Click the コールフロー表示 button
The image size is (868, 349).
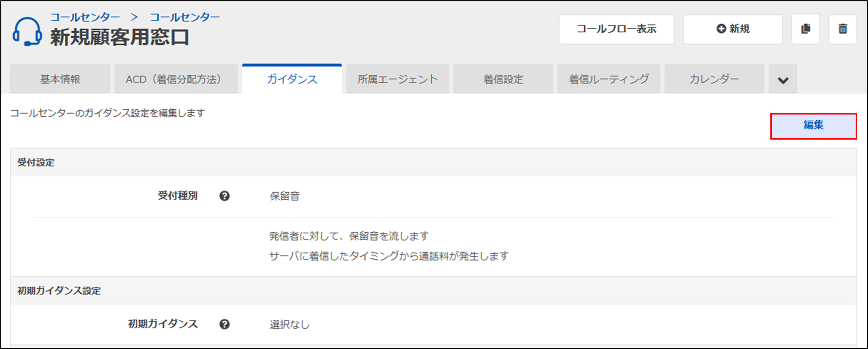[616, 29]
